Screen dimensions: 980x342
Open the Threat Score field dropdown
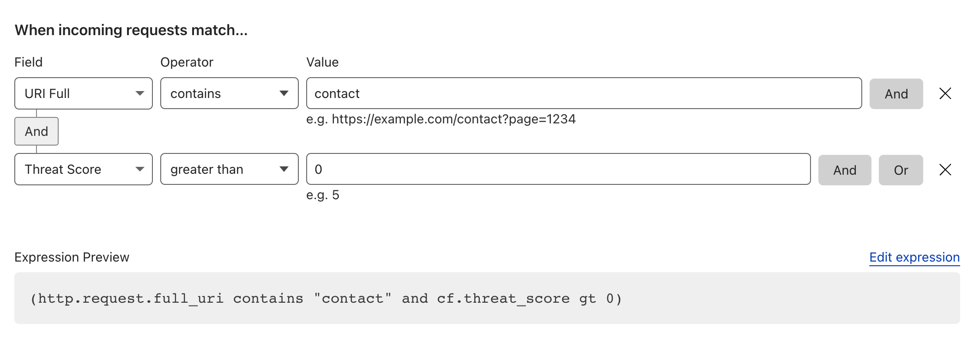84,169
